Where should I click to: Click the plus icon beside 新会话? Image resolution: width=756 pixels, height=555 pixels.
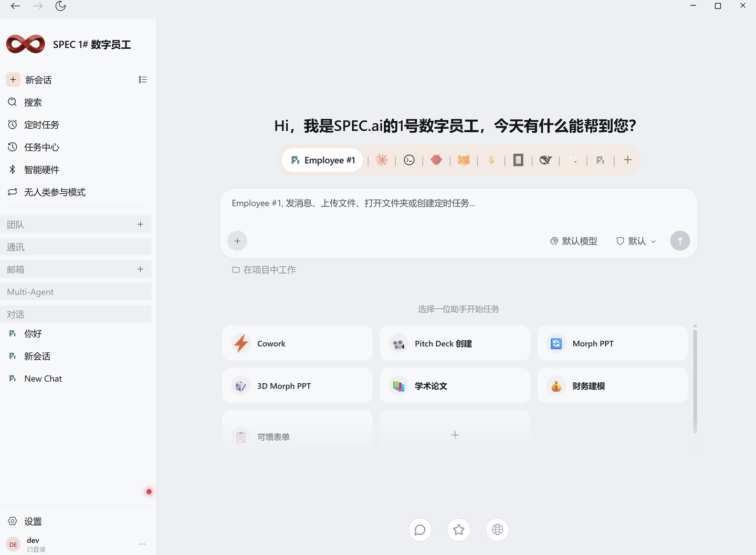click(x=13, y=80)
